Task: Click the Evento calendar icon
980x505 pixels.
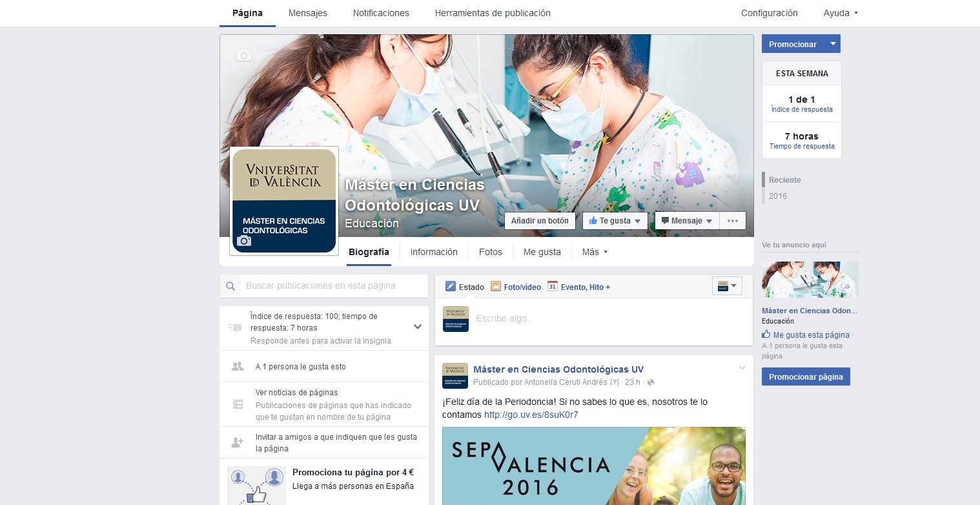Action: point(552,286)
